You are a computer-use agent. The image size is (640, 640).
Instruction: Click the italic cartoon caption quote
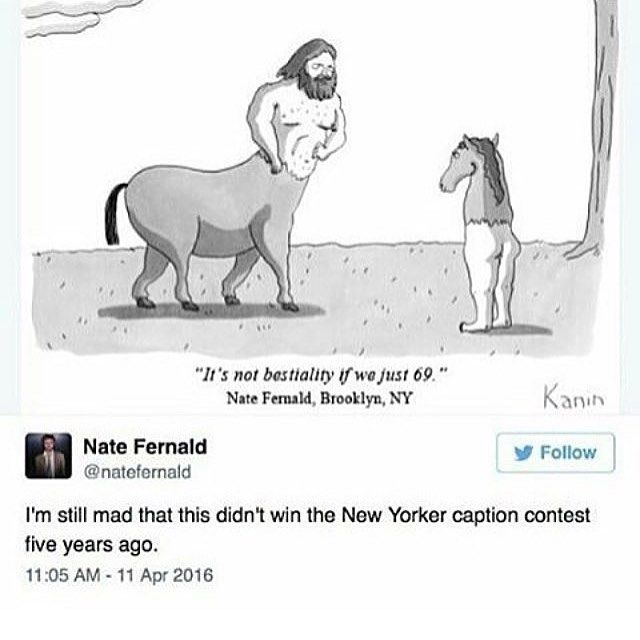pyautogui.click(x=321, y=374)
